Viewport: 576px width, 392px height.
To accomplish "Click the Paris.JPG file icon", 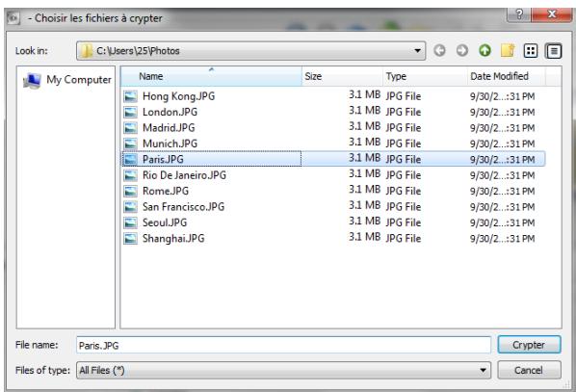I will click(130, 160).
